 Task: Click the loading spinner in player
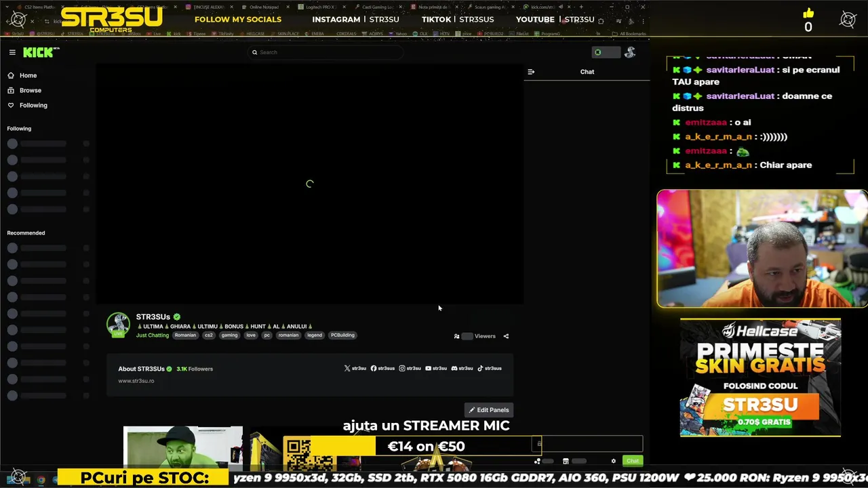(x=310, y=184)
